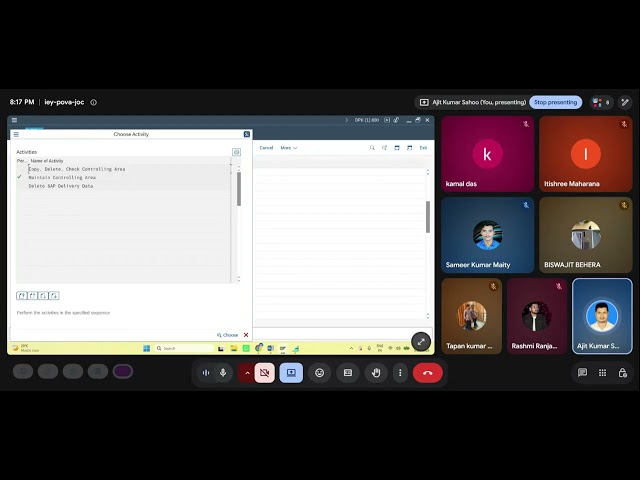Toggle the microphone in the call bar
This screenshot has width=640, height=480.
pyautogui.click(x=223, y=373)
